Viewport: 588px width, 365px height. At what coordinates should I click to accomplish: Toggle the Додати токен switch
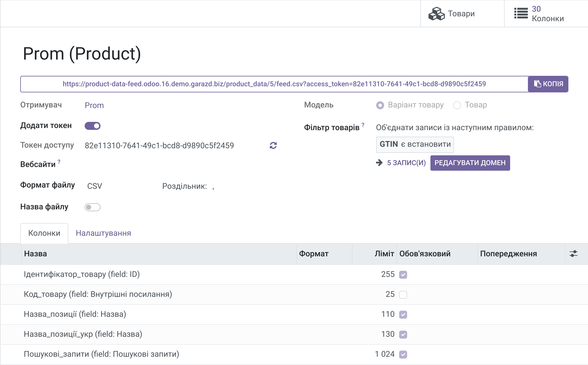[93, 126]
